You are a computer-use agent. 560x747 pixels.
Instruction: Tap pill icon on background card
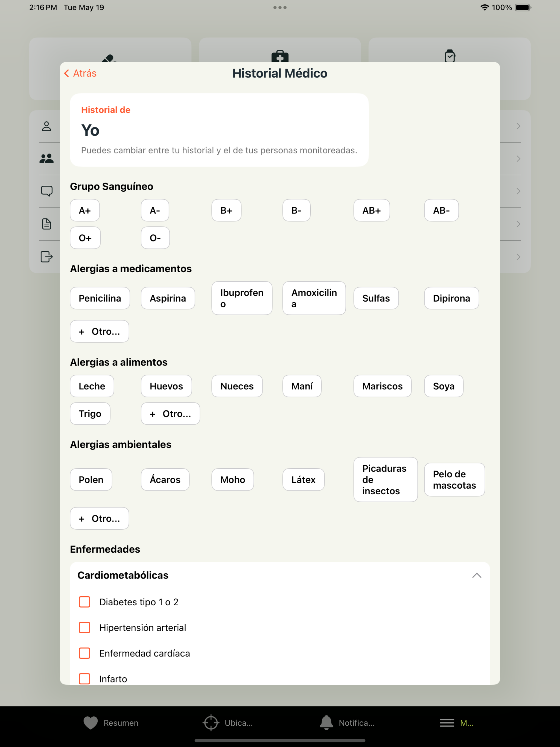pyautogui.click(x=109, y=58)
